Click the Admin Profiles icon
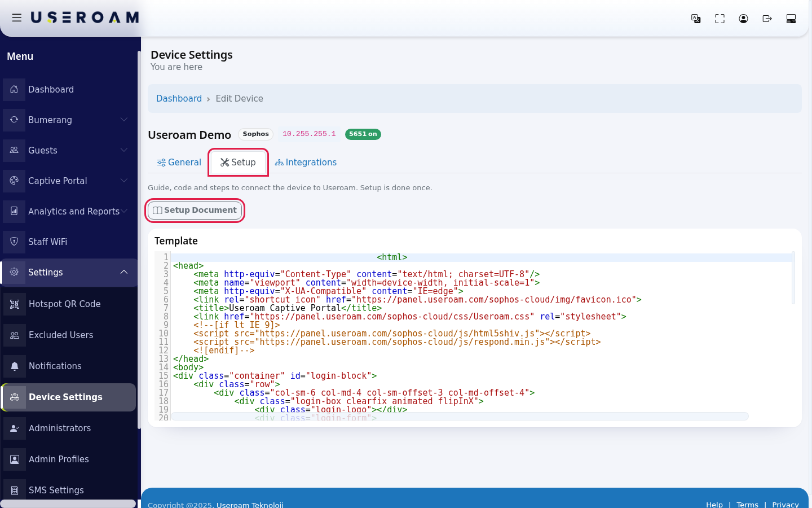 (x=15, y=459)
